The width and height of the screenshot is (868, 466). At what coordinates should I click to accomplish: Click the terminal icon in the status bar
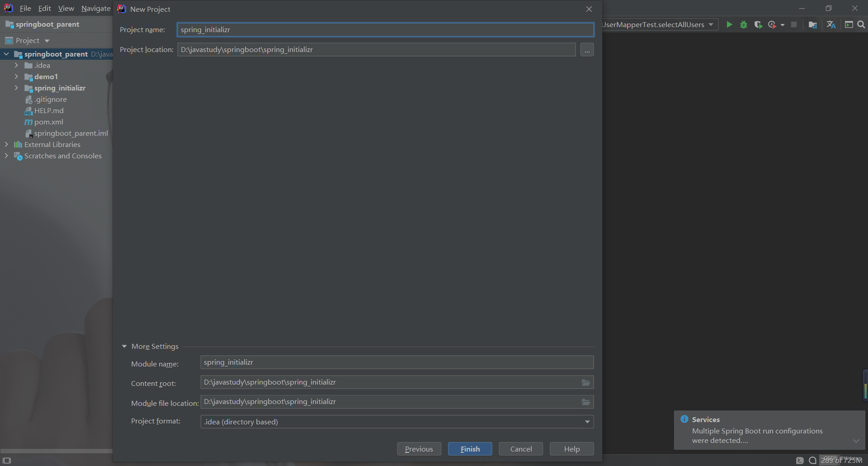coord(800,461)
